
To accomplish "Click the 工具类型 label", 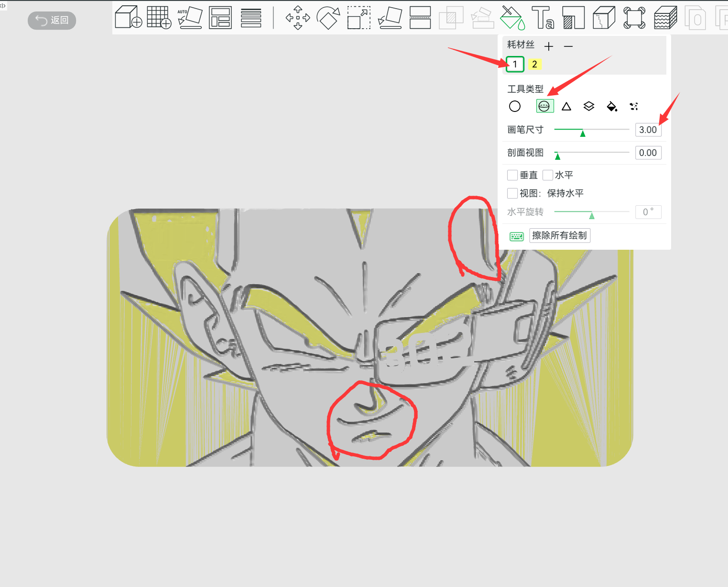I will tap(525, 89).
